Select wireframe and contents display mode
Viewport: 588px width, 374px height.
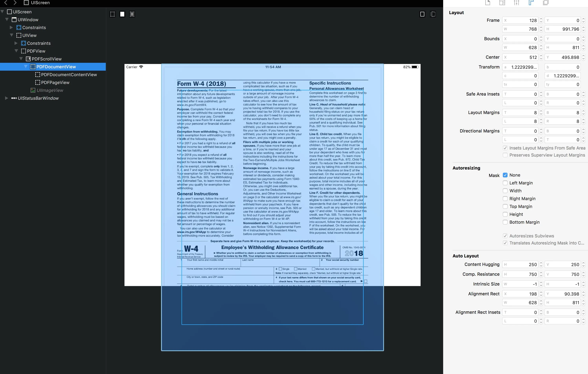point(132,14)
